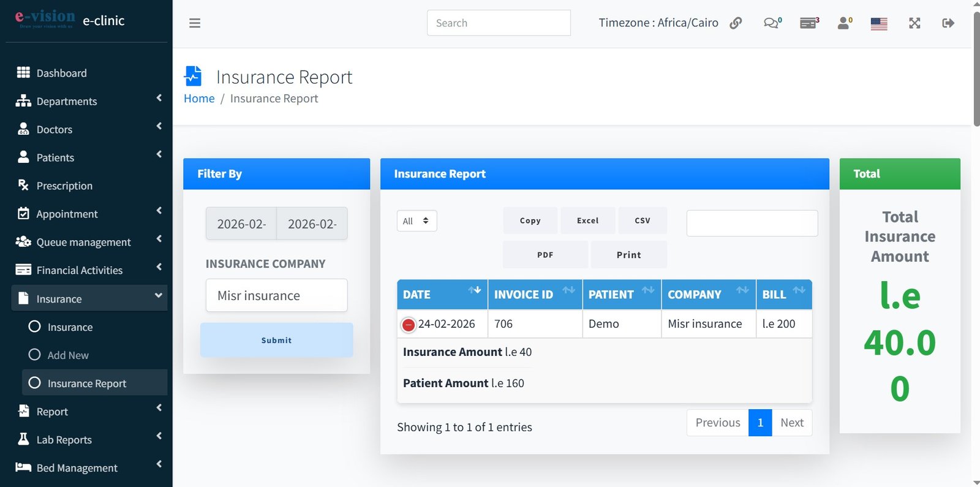The height and width of the screenshot is (487, 980).
Task: Expand the Report menu chevron
Action: tap(159, 408)
